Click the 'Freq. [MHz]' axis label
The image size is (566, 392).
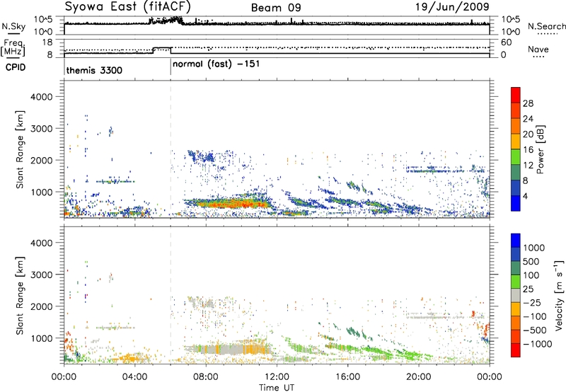(x=14, y=48)
